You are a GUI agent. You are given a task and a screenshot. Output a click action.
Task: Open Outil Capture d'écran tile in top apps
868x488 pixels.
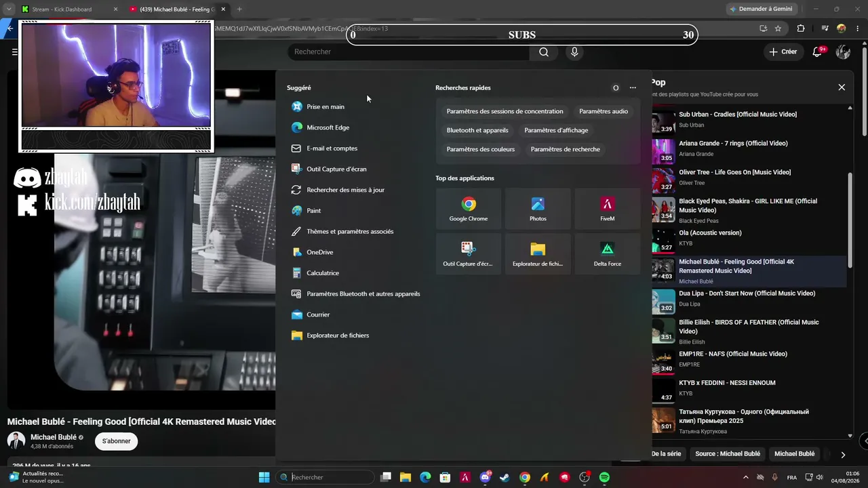(469, 254)
